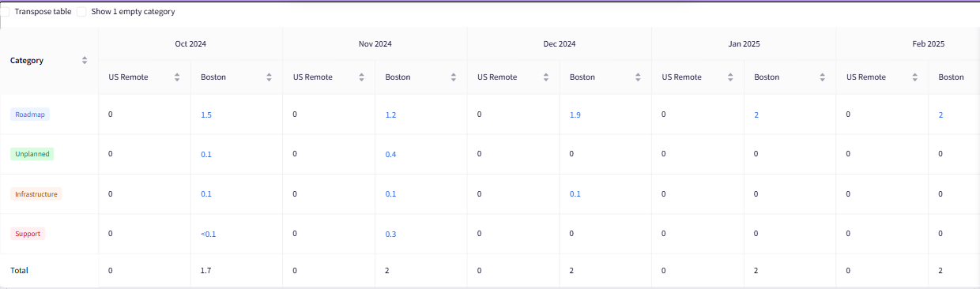
Task: Open Support Oct 2024 Boston value <0.1
Action: click(x=209, y=234)
